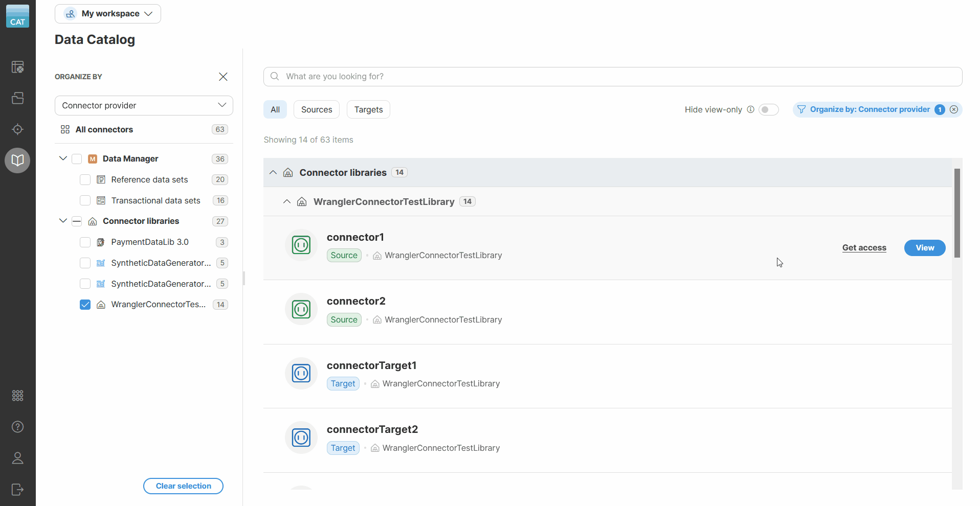The height and width of the screenshot is (506, 980).
Task: Click the Reference data sets icon
Action: click(x=101, y=179)
